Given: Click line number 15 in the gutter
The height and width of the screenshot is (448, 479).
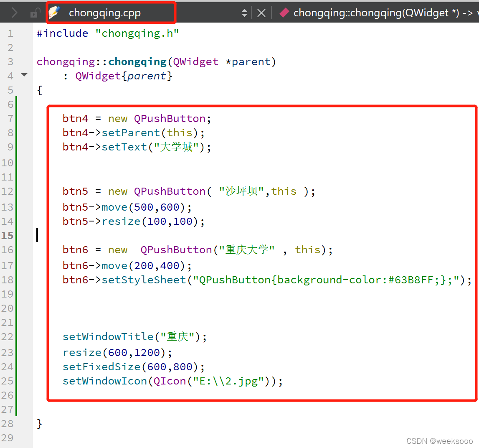Looking at the screenshot, I should coord(8,235).
